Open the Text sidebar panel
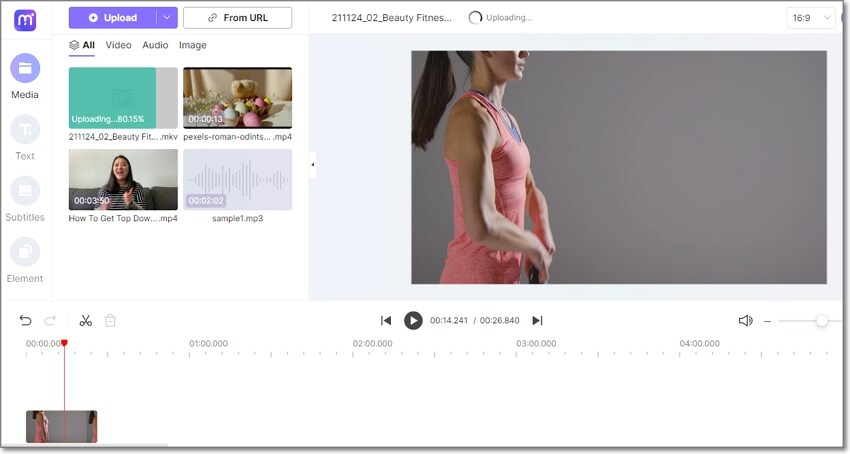This screenshot has width=850, height=454. coord(25,138)
